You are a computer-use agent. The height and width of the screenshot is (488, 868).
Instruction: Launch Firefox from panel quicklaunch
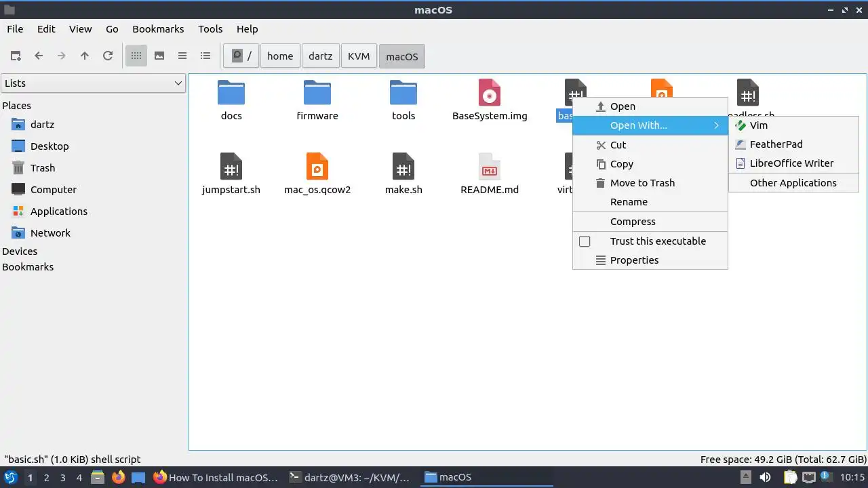(119, 477)
